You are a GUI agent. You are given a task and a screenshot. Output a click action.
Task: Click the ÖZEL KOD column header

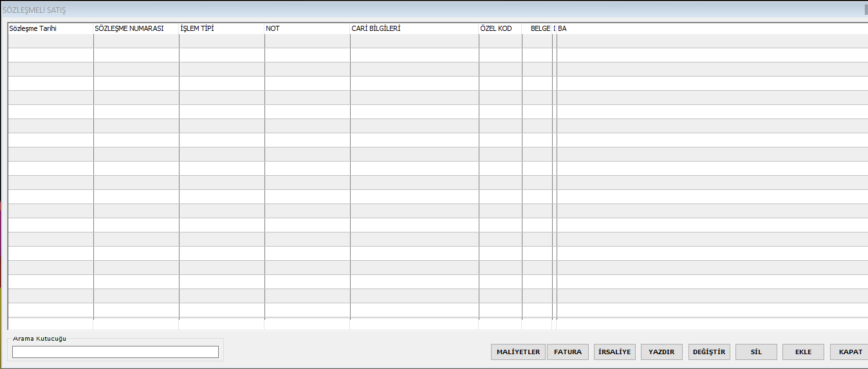[500, 28]
